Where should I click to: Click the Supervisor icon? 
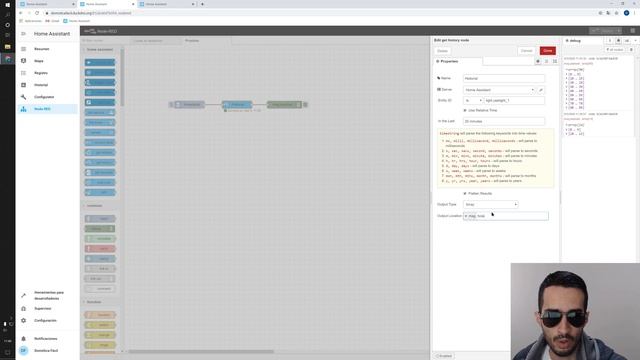pyautogui.click(x=23, y=309)
